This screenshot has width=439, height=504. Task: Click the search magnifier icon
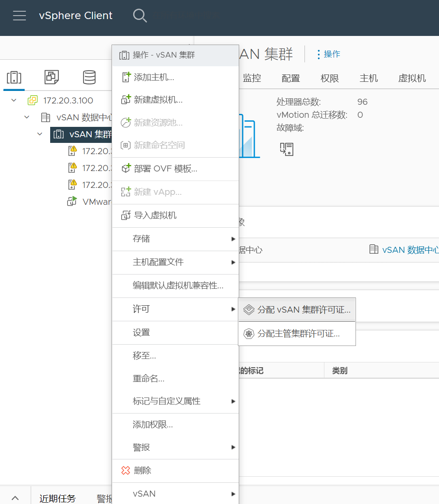point(140,16)
